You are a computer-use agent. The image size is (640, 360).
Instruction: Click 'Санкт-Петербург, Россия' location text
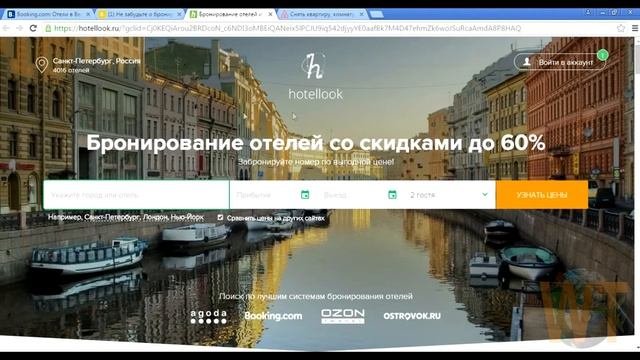point(96,61)
